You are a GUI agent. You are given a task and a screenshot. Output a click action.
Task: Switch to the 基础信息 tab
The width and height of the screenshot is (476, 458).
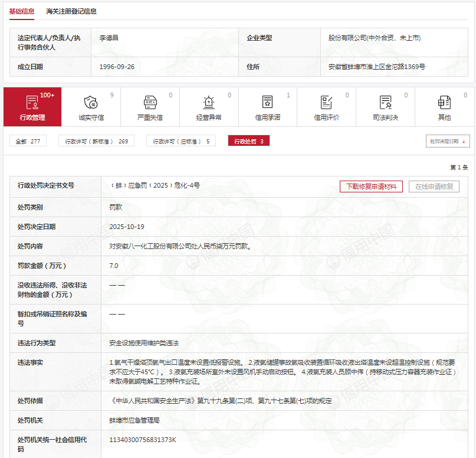[22, 11]
